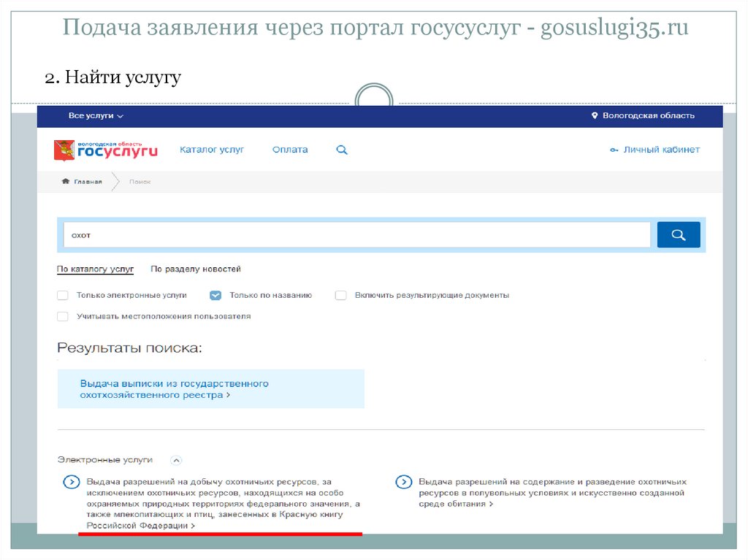Toggle Учитывать местоположения пользователя checkbox

(63, 317)
